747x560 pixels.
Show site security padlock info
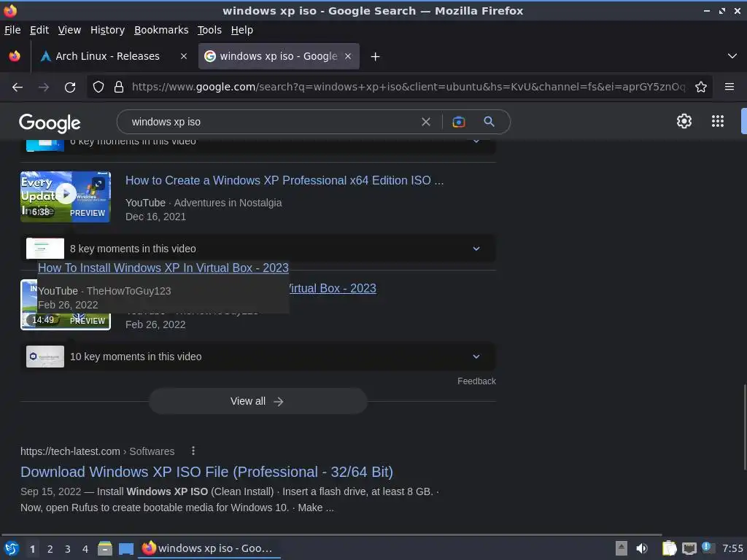click(x=119, y=87)
